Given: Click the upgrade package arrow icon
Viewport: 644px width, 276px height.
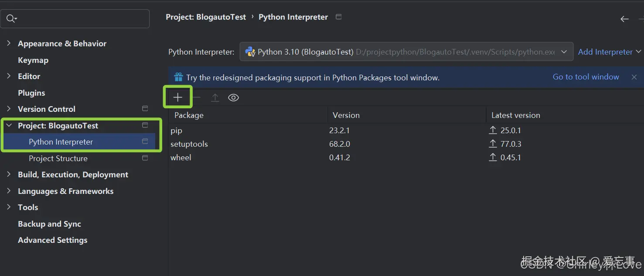Looking at the screenshot, I should point(215,98).
